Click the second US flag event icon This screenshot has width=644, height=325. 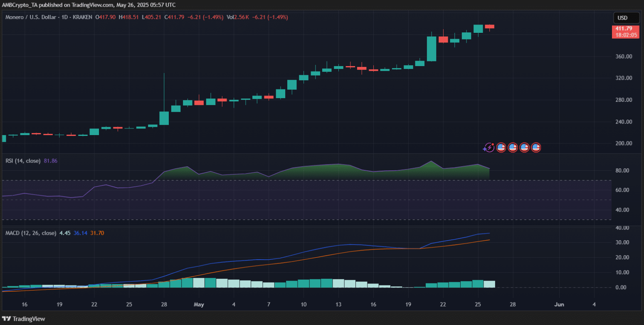pos(513,147)
